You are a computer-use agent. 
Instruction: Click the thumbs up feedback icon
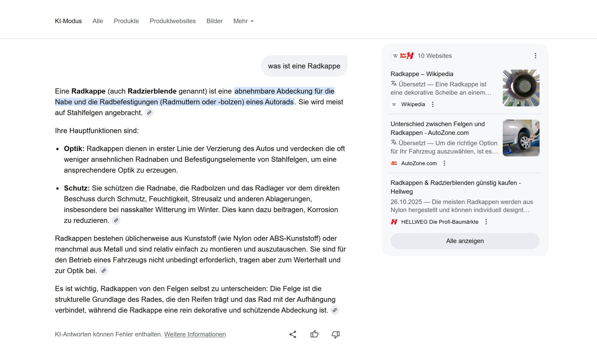pos(314,334)
